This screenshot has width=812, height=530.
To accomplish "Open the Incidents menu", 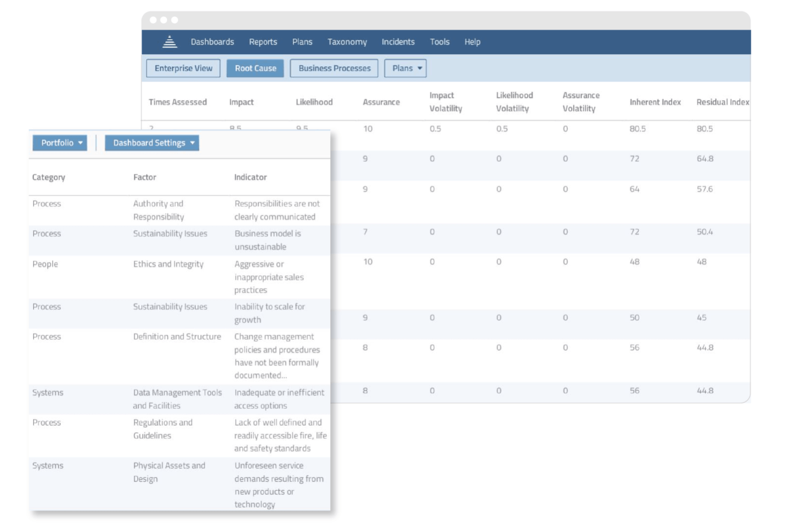I will pyautogui.click(x=398, y=41).
